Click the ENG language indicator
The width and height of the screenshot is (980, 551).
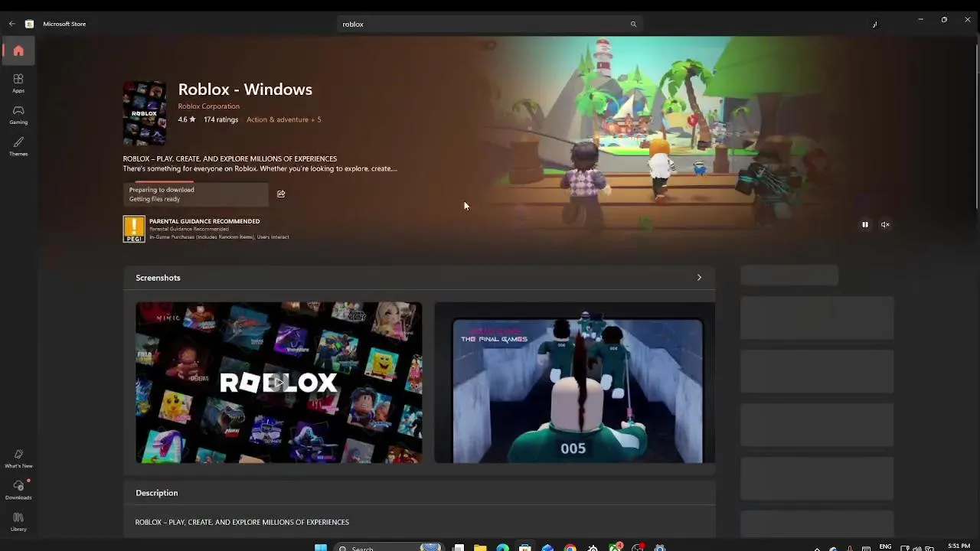(885, 546)
